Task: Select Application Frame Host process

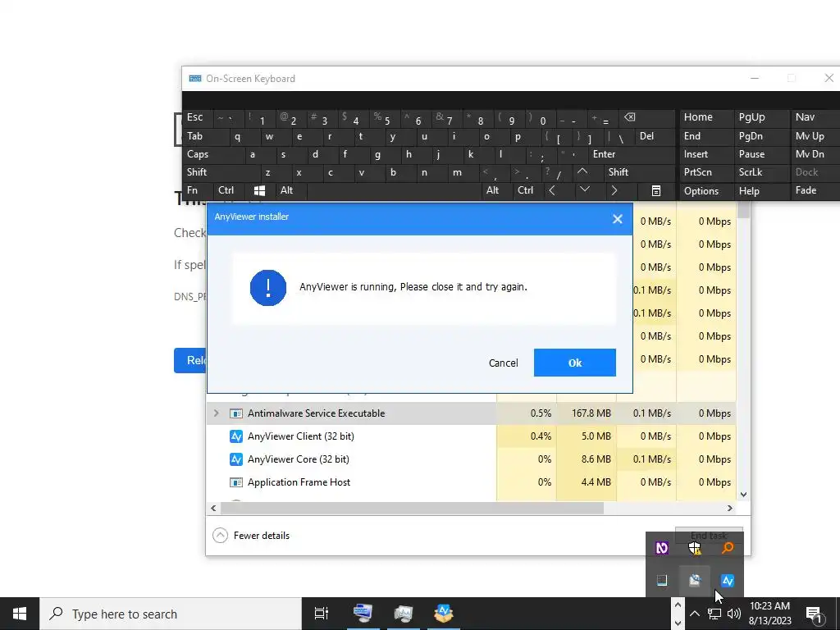Action: click(x=351, y=482)
